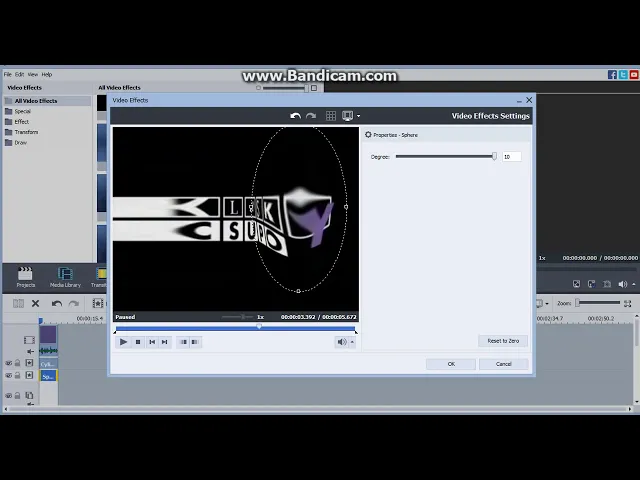Open the Twitter link icon
Image resolution: width=640 pixels, height=480 pixels.
pos(623,75)
